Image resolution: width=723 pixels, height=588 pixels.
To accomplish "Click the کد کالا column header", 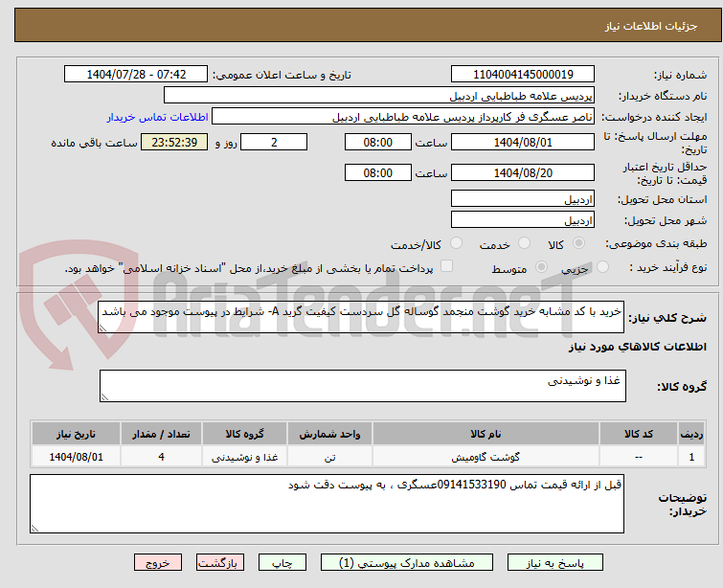I will point(639,434).
